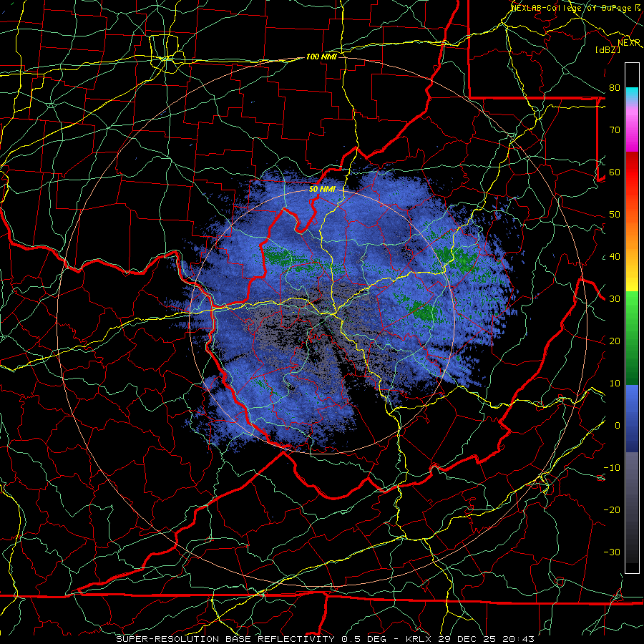Viewport: 644px width, 644px height.
Task: Click the green segment of the dBZ color bar
Action: (632, 338)
